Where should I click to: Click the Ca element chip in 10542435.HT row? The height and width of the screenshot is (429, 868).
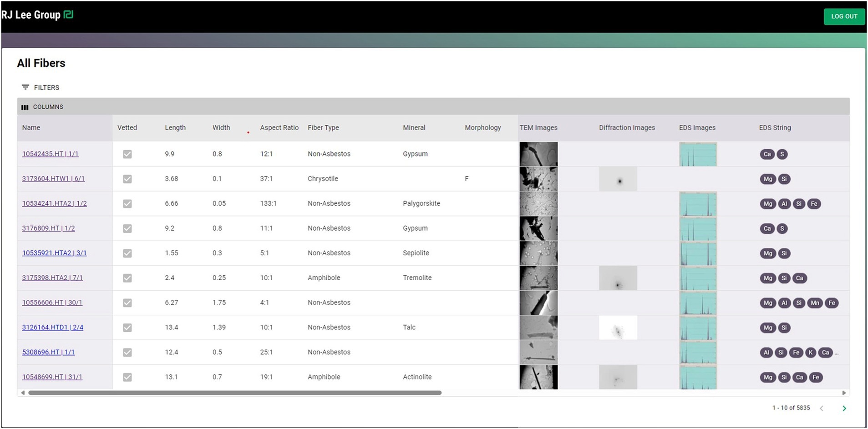tap(767, 154)
